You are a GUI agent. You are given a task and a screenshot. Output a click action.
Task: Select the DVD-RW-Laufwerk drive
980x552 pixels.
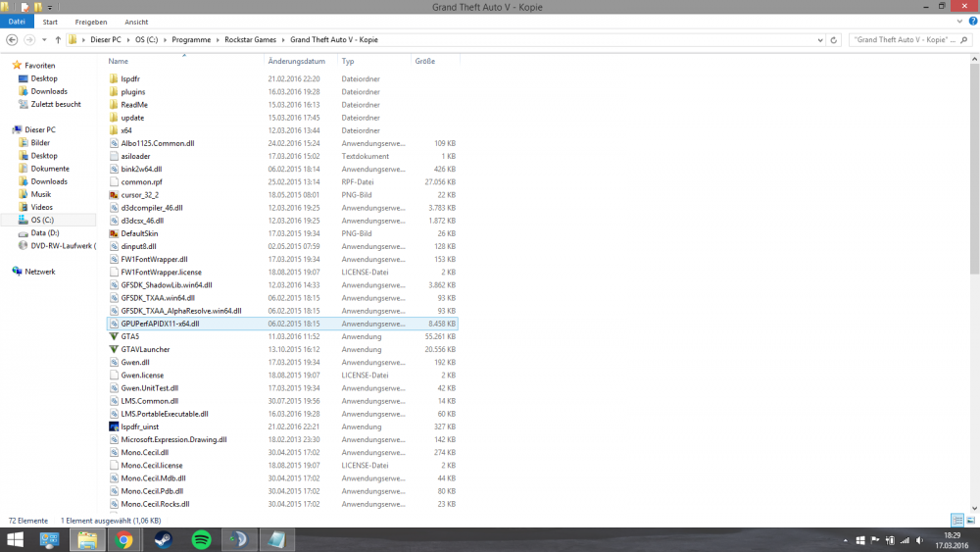coord(63,246)
